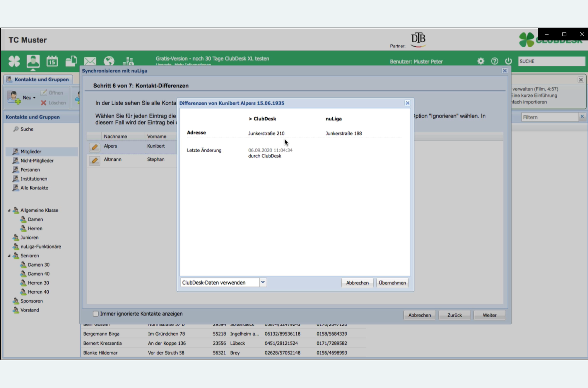Click the Weiter button
This screenshot has width=588, height=388.
point(489,315)
